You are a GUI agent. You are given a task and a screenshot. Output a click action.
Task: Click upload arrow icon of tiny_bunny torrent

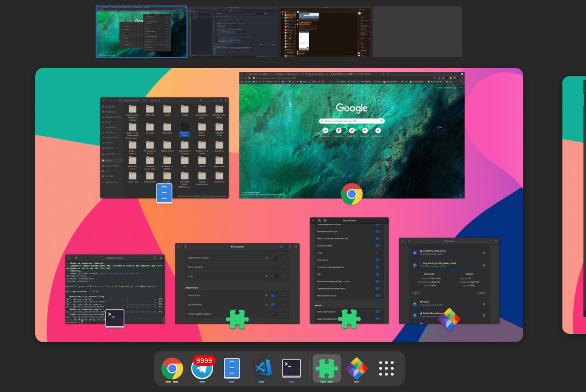415,265
